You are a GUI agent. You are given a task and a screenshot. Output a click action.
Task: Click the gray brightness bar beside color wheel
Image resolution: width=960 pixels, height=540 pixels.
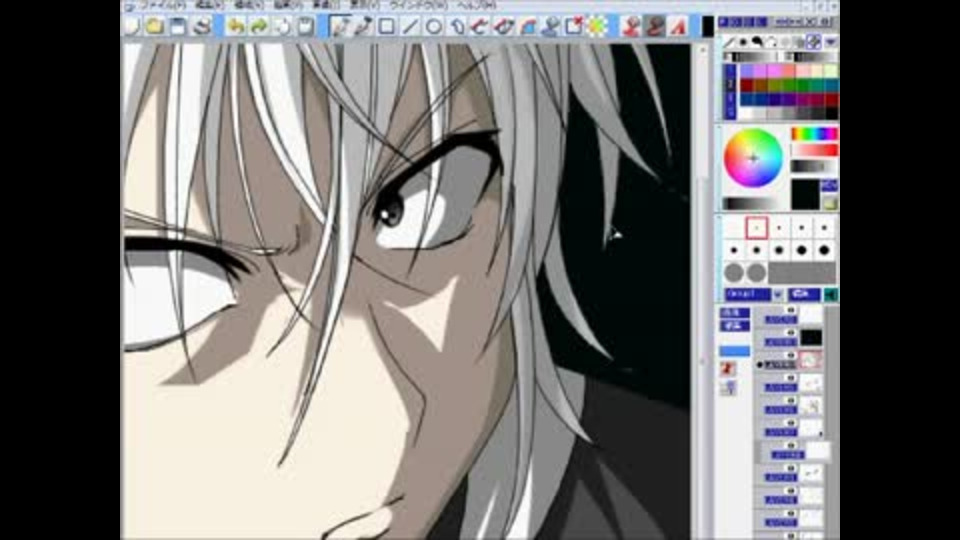coord(814,167)
